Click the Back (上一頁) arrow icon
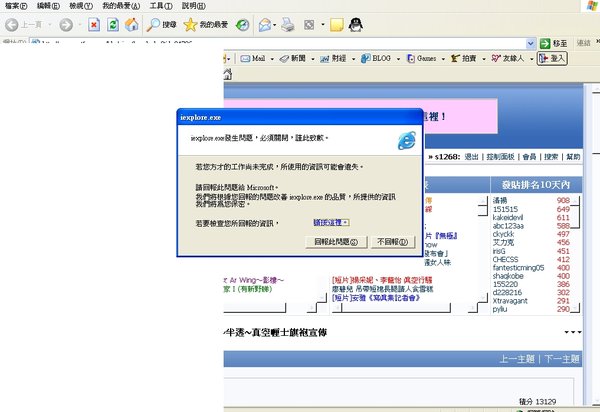This screenshot has width=600, height=412. (11, 25)
